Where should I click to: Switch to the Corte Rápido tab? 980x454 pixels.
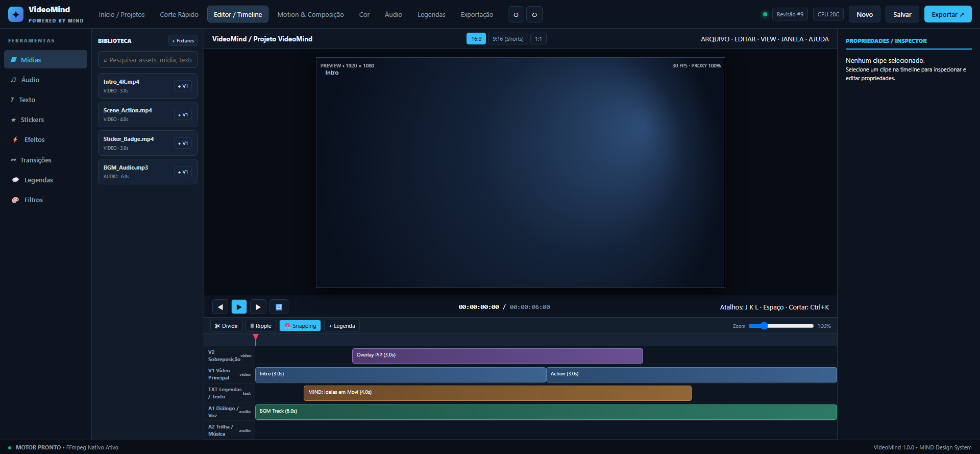tap(179, 14)
